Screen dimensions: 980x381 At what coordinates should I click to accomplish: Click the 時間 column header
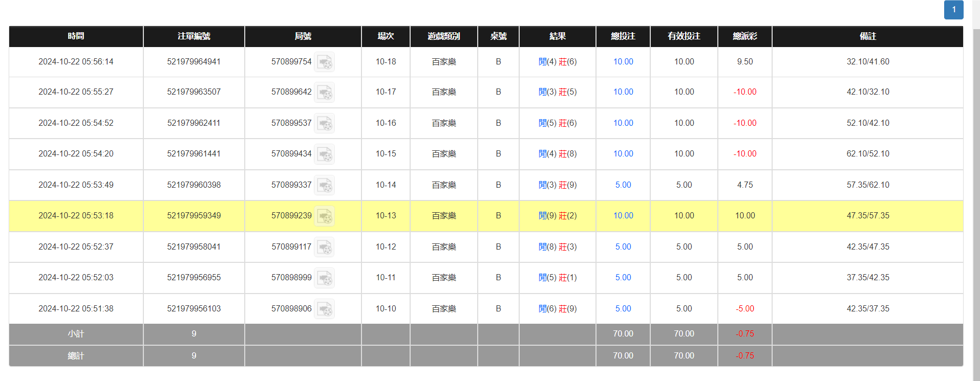[x=76, y=36]
